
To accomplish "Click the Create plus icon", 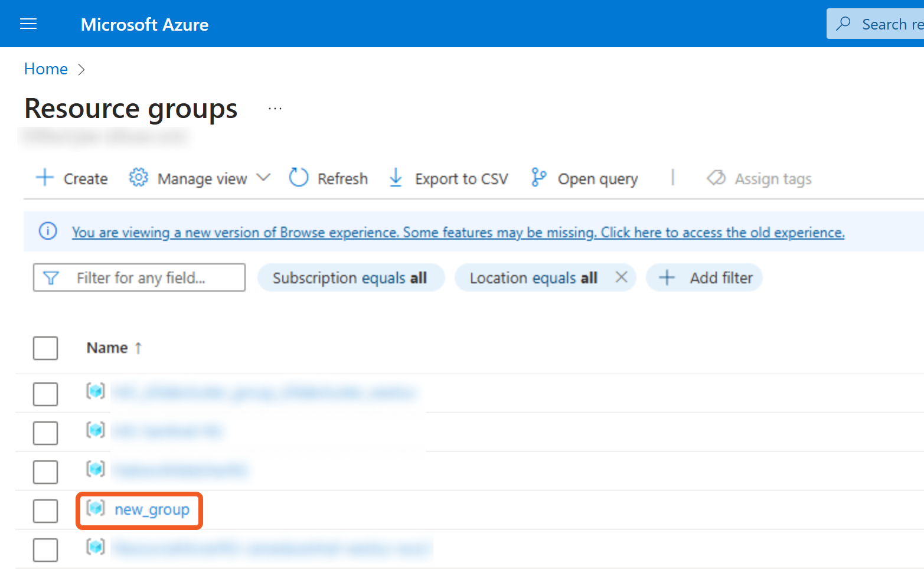I will coord(45,178).
